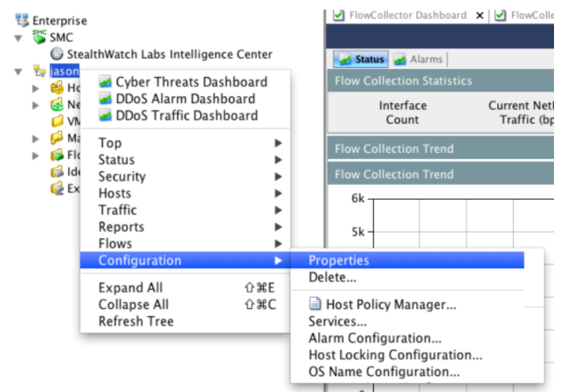
Task: Choose Properties from Configuration submenu
Action: tap(339, 260)
